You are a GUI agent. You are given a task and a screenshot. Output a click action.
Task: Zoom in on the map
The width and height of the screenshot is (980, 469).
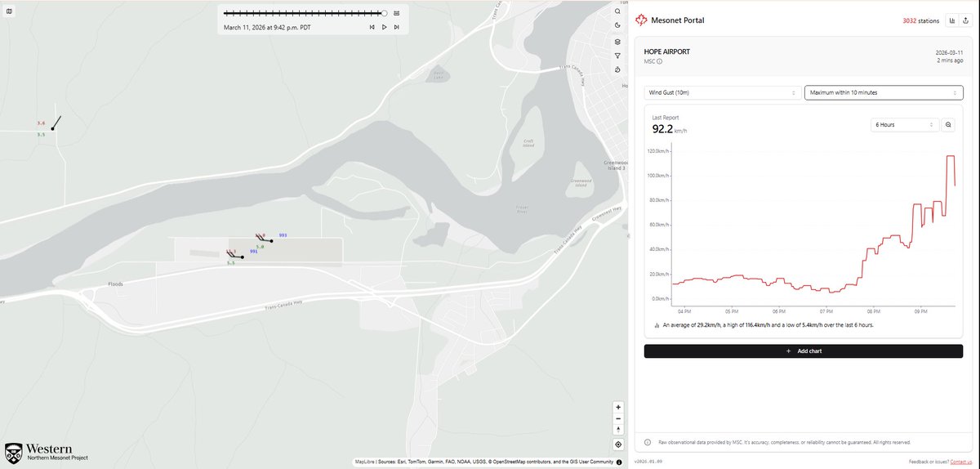(618, 407)
